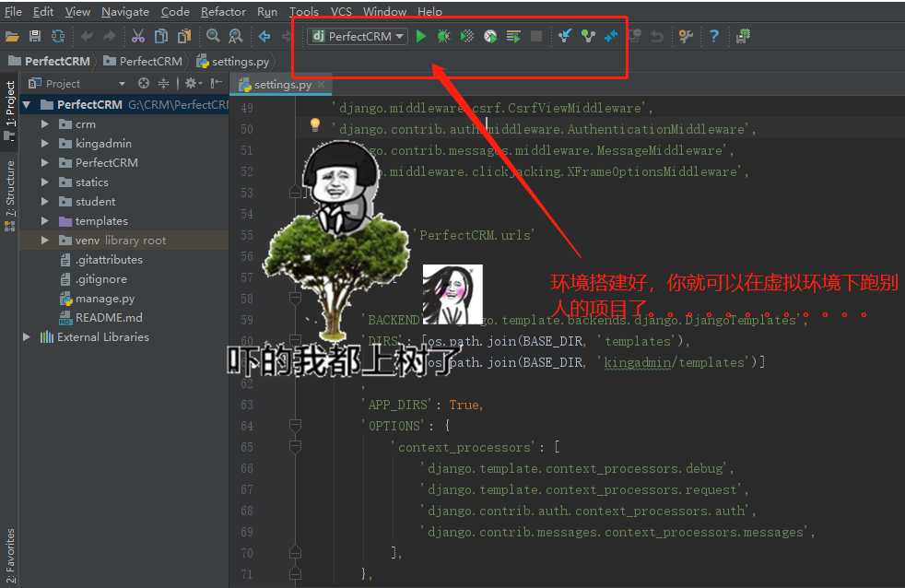Run PerfectCRM with green play button
The height and width of the screenshot is (588, 905).
(x=421, y=36)
